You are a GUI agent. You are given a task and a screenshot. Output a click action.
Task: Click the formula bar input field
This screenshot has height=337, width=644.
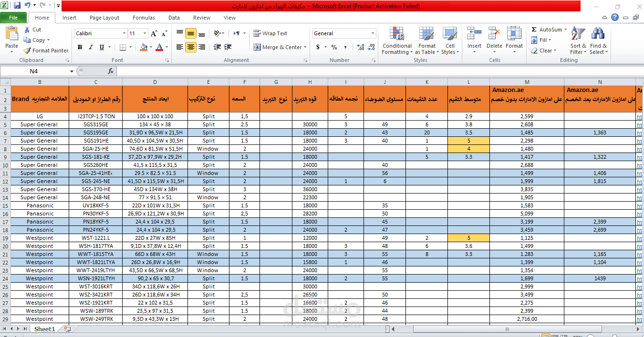click(380, 71)
